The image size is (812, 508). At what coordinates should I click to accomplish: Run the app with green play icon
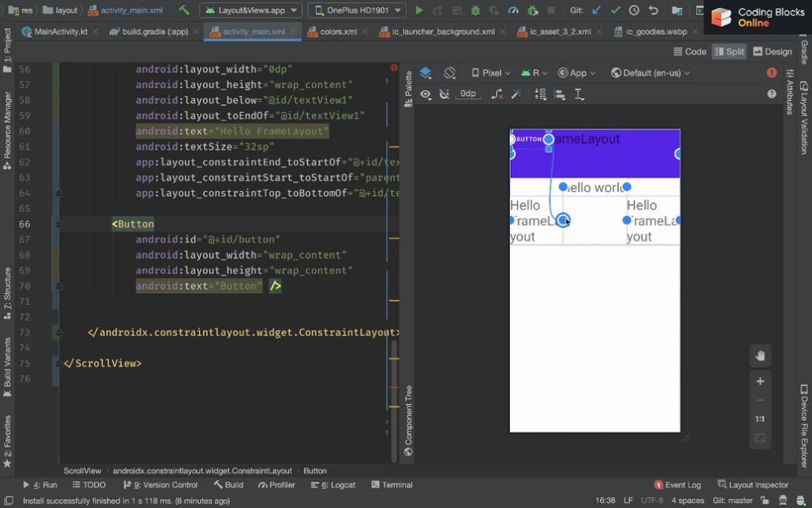coord(420,10)
